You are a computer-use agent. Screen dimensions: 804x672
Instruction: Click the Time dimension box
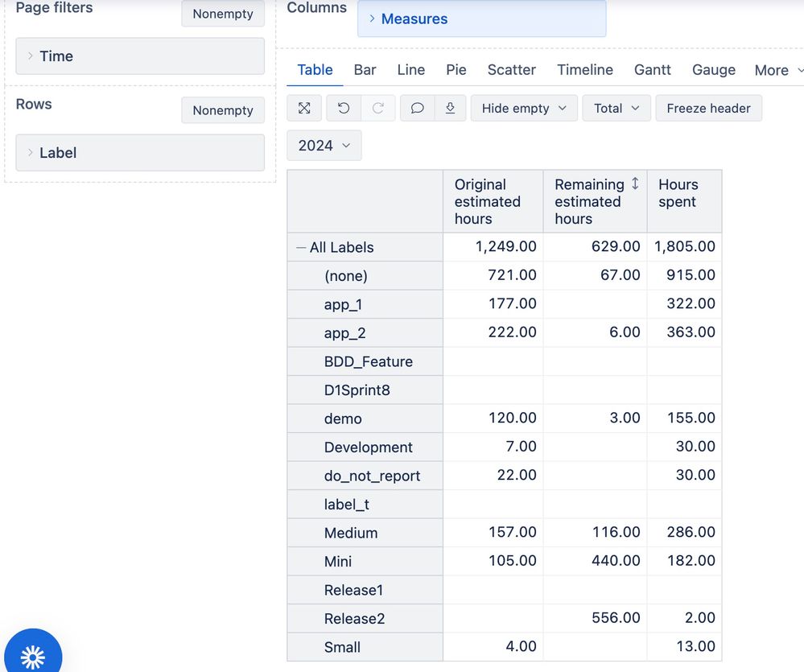(x=140, y=56)
